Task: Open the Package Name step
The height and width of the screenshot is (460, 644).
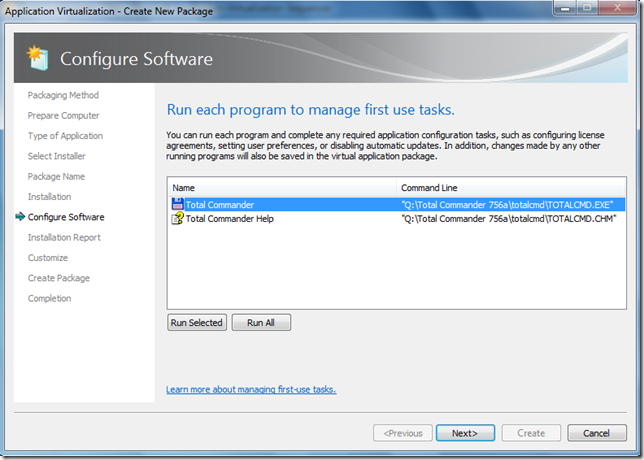Action: coord(56,176)
